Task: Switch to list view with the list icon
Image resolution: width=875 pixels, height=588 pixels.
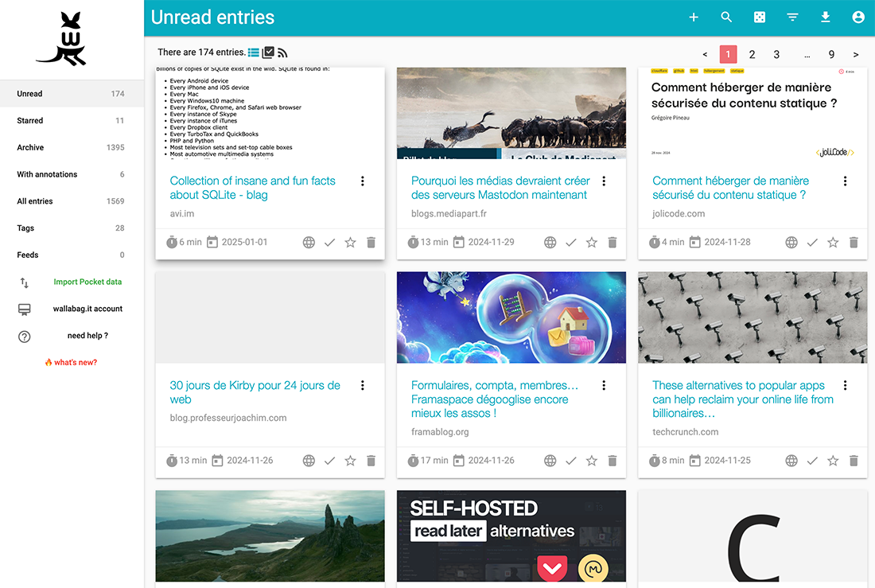Action: tap(255, 52)
